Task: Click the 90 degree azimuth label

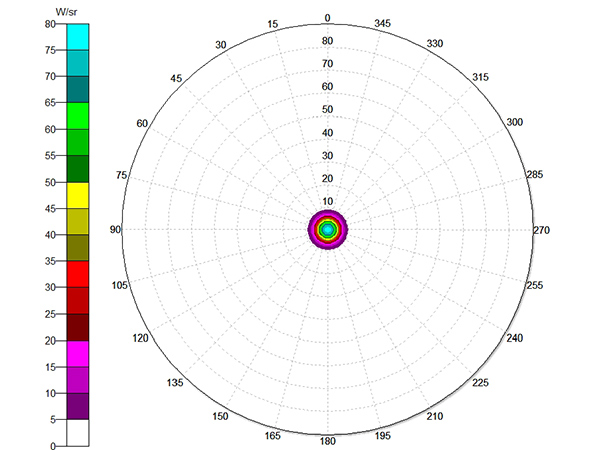Action: 115,230
